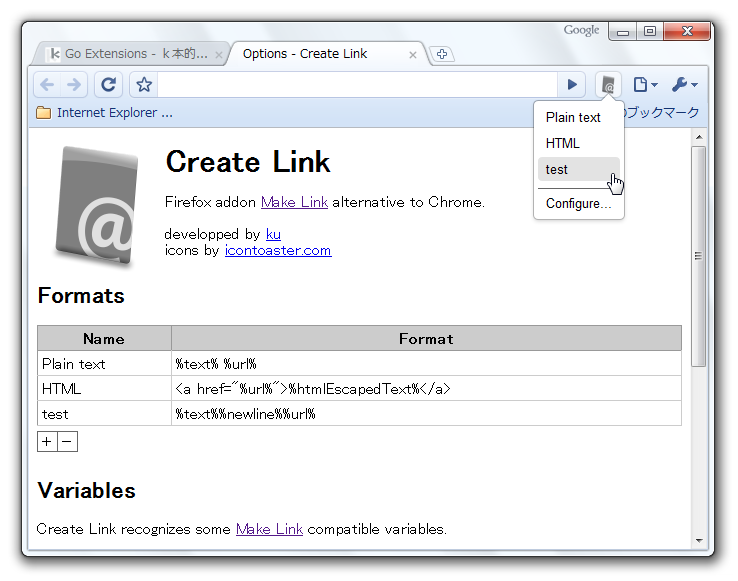
Task: Click the Format column header
Action: [426, 339]
